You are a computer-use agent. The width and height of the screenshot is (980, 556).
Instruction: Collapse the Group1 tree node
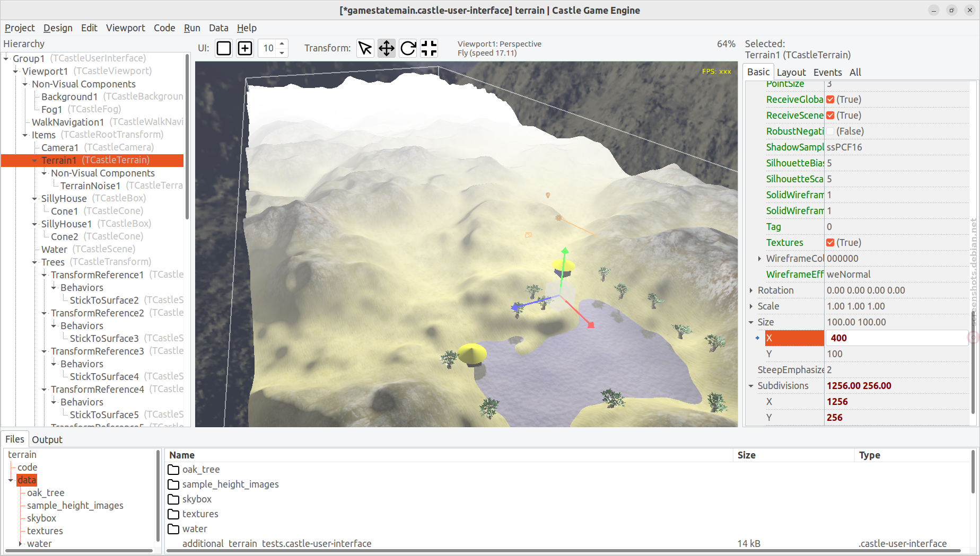pos(6,58)
